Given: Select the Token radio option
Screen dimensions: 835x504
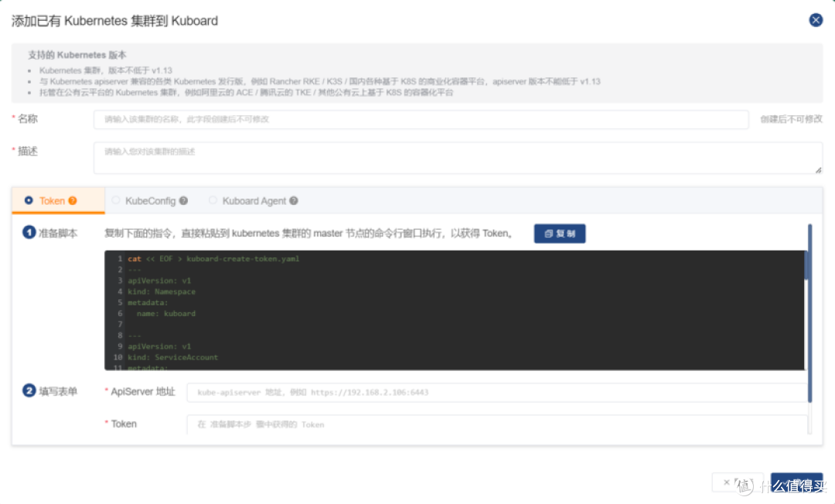Looking at the screenshot, I should coord(29,201).
